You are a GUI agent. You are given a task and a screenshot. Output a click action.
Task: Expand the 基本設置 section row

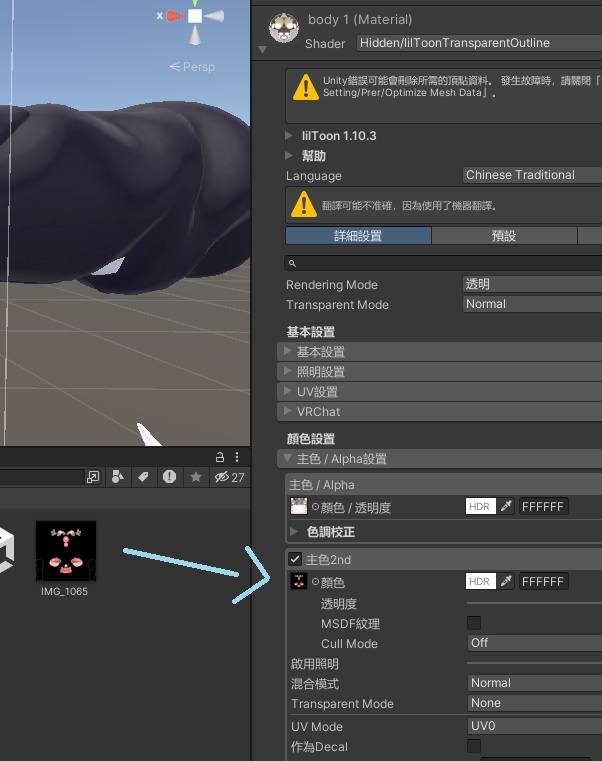click(439, 351)
